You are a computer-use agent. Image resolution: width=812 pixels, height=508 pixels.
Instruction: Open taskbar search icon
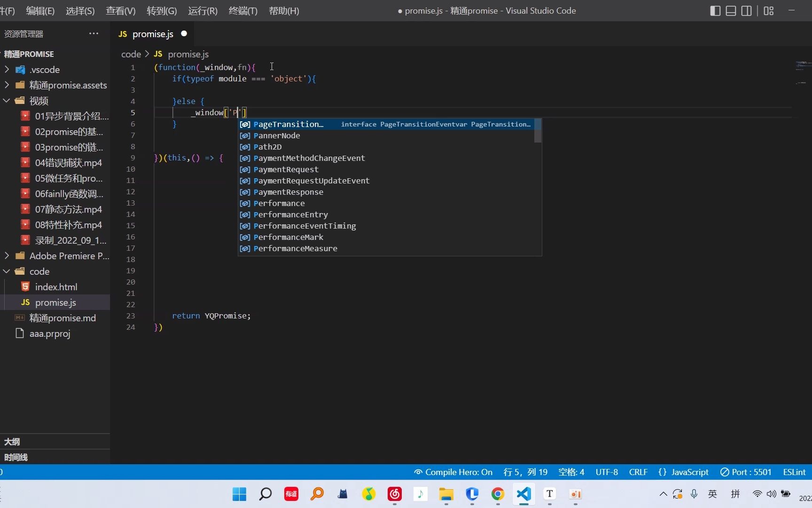(265, 494)
